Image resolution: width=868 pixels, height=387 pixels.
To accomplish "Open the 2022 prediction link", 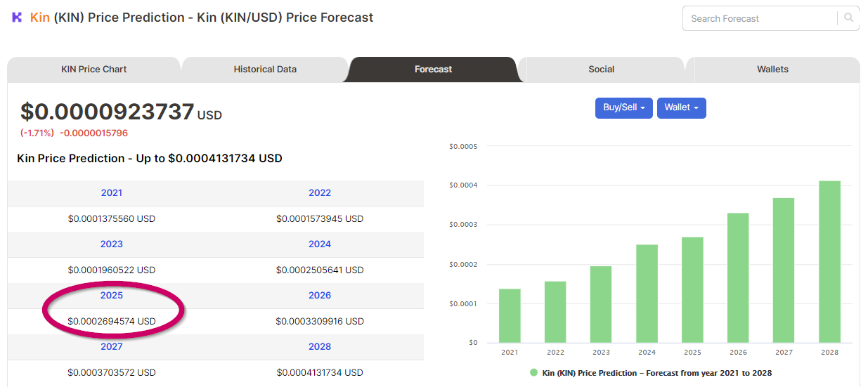I will [x=320, y=192].
